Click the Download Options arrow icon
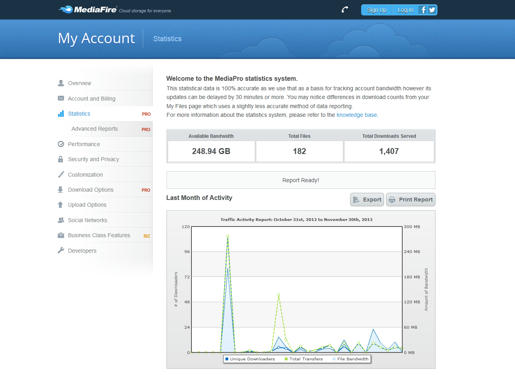Viewport: 515px width, 375px height. click(x=60, y=190)
